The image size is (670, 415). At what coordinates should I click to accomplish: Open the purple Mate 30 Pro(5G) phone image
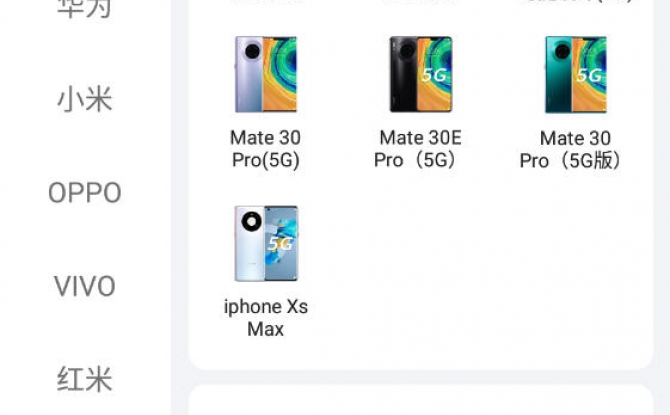click(x=266, y=74)
